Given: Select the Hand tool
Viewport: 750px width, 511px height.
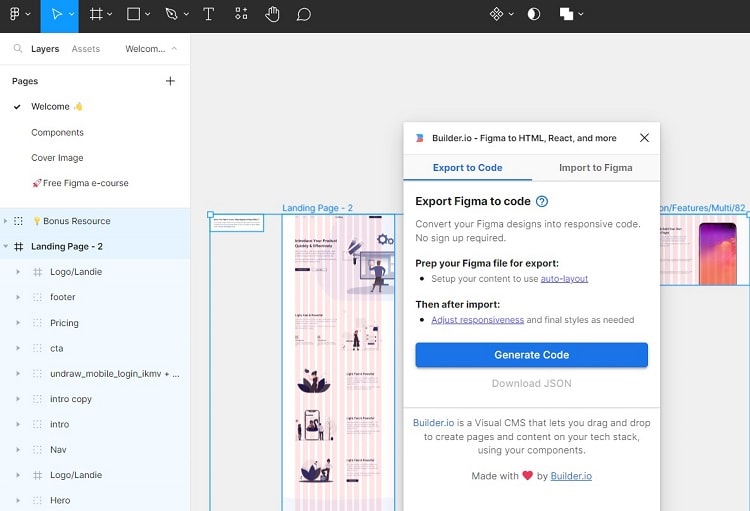Looking at the screenshot, I should [x=272, y=14].
